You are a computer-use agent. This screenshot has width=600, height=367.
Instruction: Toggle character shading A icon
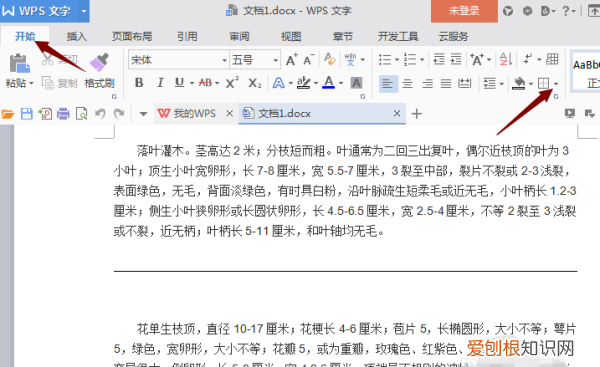[356, 83]
